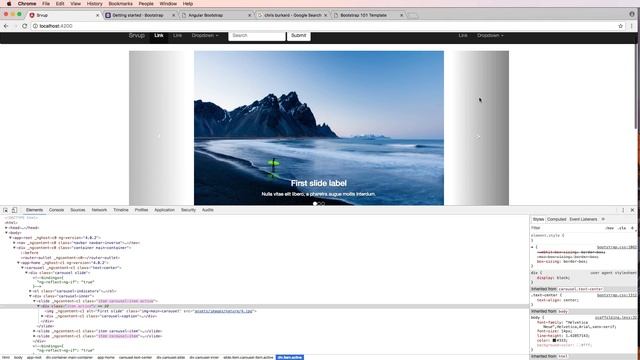The width and height of the screenshot is (640, 360).
Task: Open the image src link in Elements
Action: point(224,311)
